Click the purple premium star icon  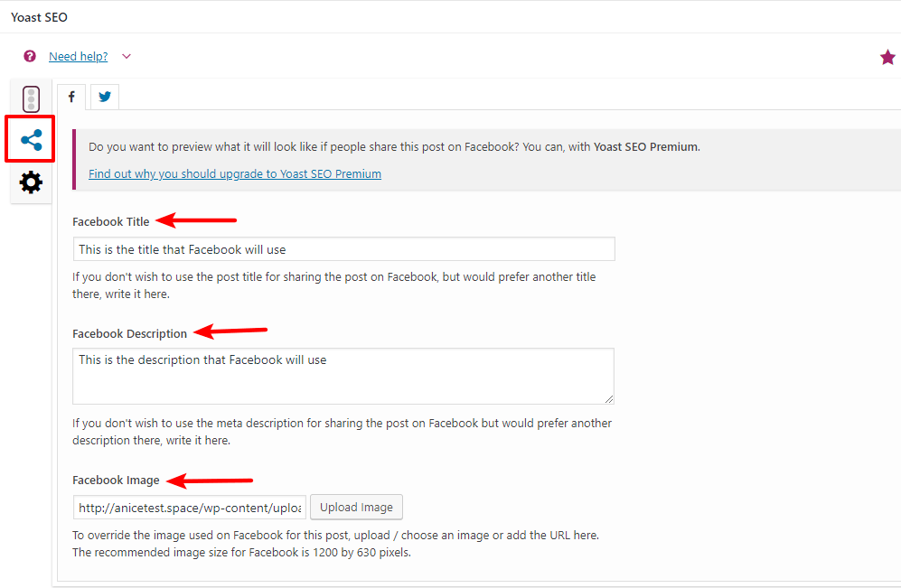click(x=887, y=57)
